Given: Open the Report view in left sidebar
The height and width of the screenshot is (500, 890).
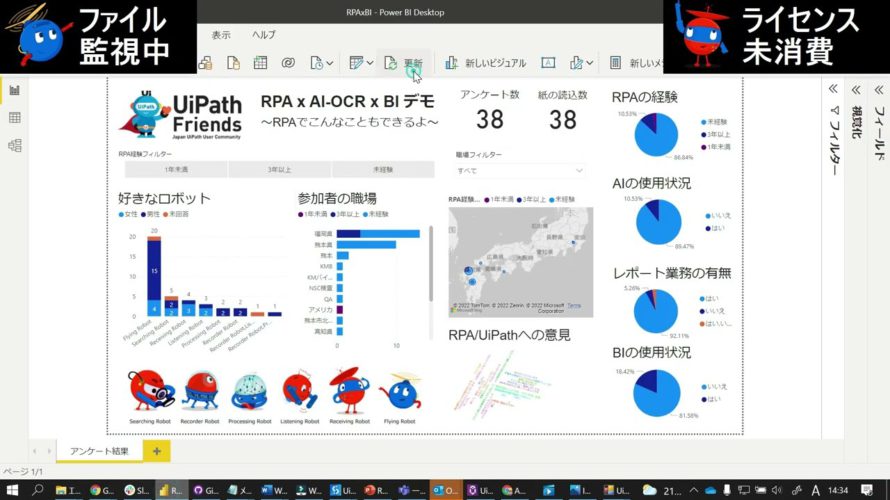Looking at the screenshot, I should point(15,90).
